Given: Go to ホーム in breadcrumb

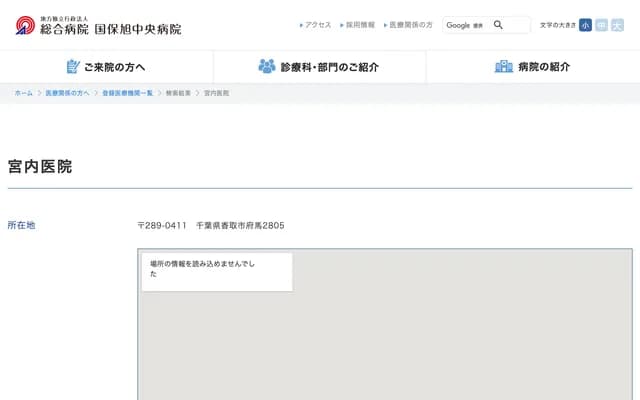Looking at the screenshot, I should click(24, 93).
